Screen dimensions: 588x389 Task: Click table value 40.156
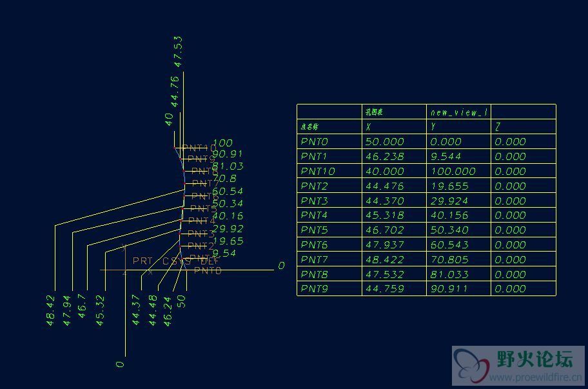pyautogui.click(x=449, y=215)
